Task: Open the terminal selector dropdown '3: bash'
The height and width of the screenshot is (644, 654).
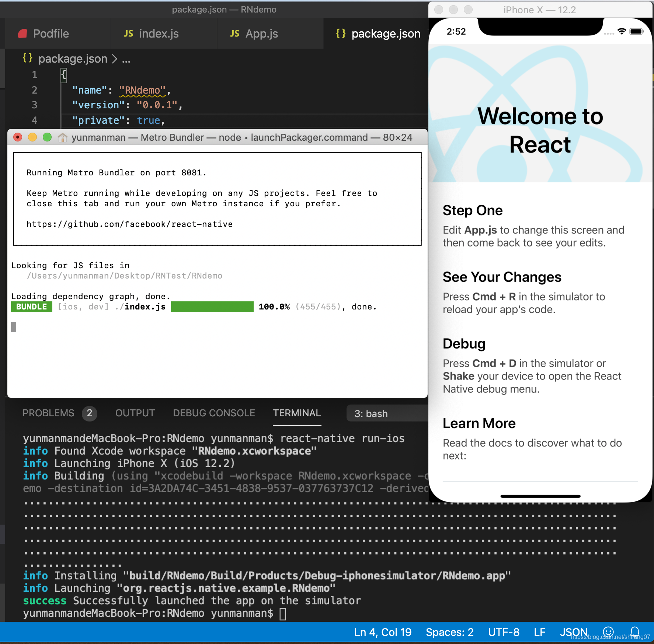Action: [x=387, y=413]
